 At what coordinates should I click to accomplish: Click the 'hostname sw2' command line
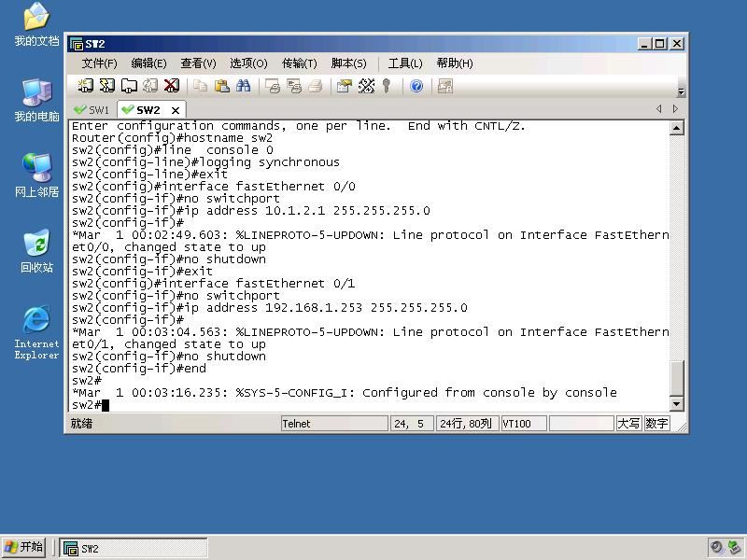point(172,138)
